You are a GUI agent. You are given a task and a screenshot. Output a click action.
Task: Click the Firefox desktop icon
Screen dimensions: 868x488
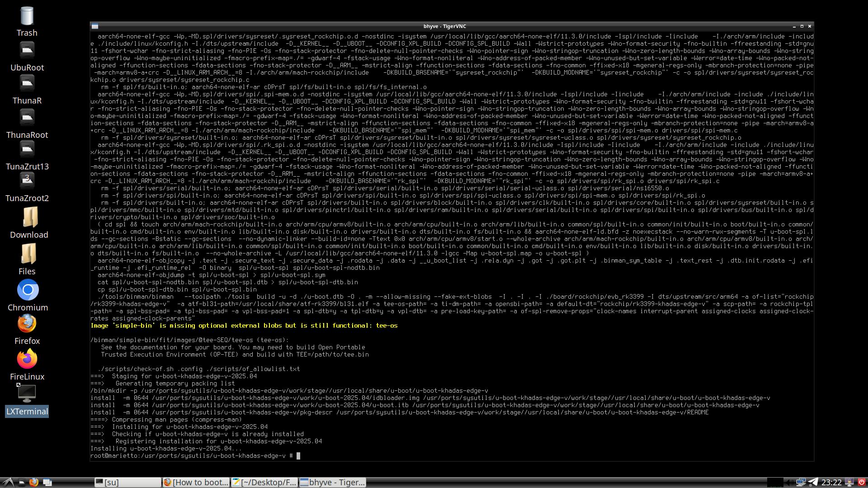pos(27,324)
